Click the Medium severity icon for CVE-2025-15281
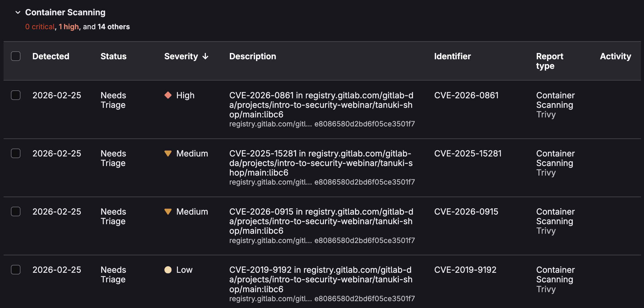This screenshot has height=308, width=644. pyautogui.click(x=168, y=153)
